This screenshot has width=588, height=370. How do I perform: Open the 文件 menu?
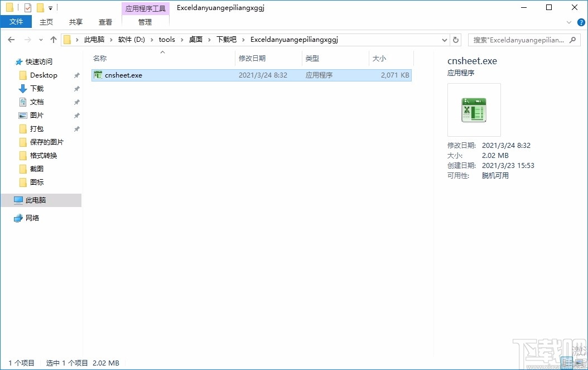16,21
